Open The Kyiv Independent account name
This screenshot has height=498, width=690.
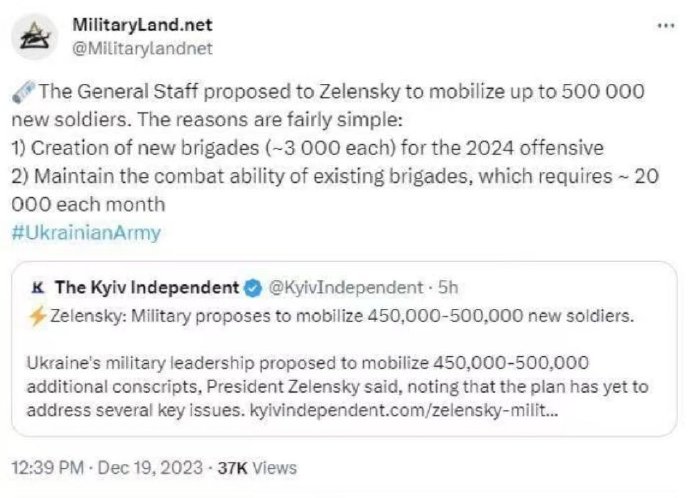[x=147, y=288]
